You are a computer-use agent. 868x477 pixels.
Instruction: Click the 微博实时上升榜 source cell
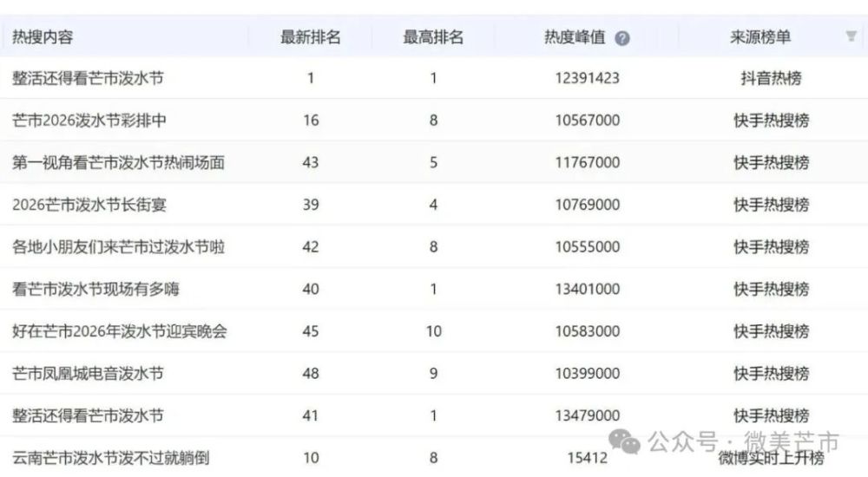pos(772,458)
